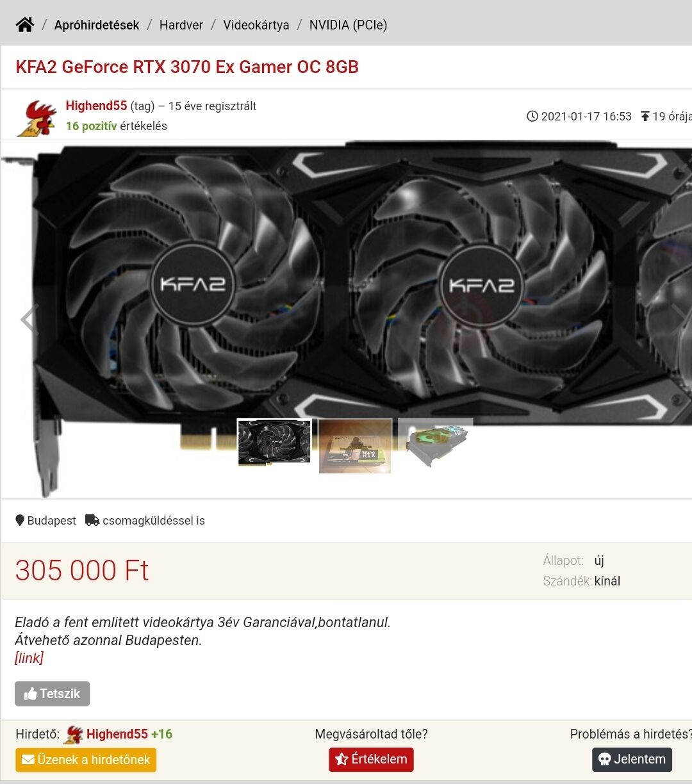
Task: Open the KFA2 GeForce RTX 3070 listing title
Action: click(x=187, y=67)
